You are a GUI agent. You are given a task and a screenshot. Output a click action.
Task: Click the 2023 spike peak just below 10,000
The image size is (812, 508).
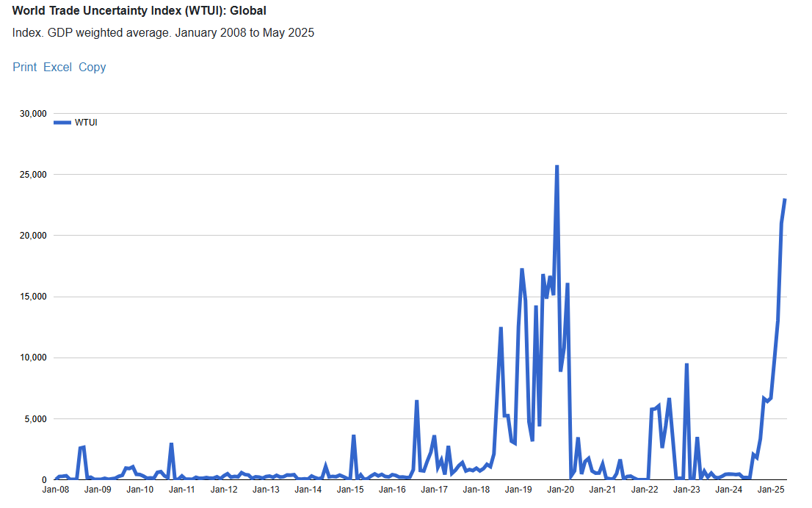click(x=686, y=365)
